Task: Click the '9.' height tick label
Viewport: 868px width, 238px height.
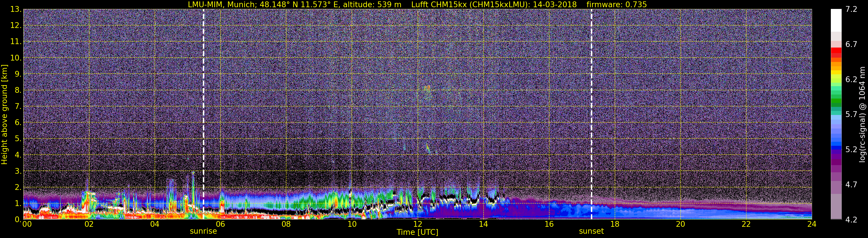Action: point(18,74)
